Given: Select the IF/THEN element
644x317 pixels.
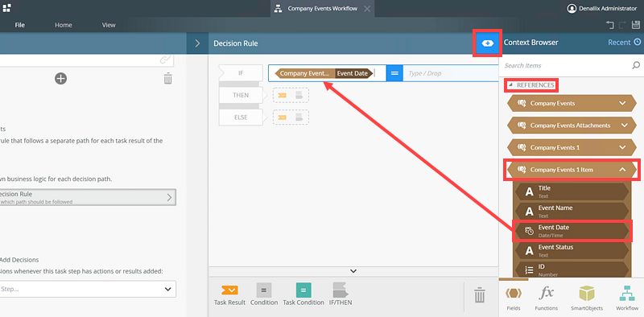Looking at the screenshot, I should click(x=341, y=294).
